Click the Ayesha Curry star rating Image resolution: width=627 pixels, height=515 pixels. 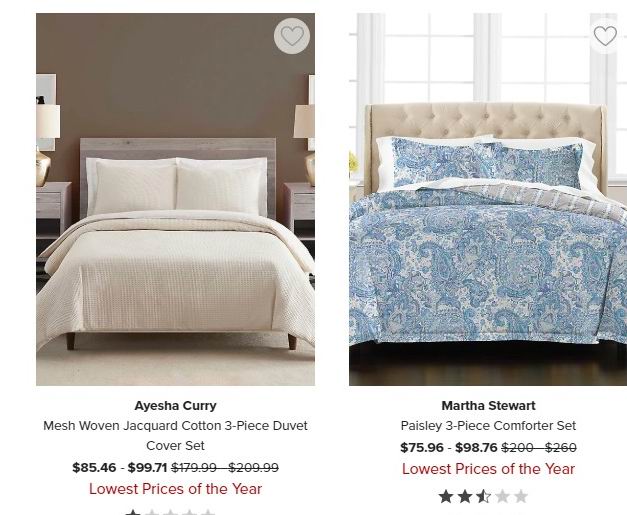click(x=170, y=512)
